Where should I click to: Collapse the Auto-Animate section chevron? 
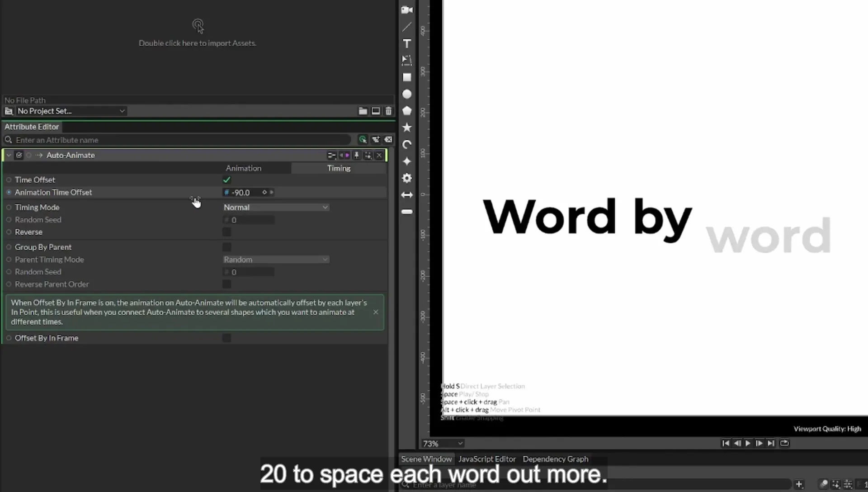[9, 155]
